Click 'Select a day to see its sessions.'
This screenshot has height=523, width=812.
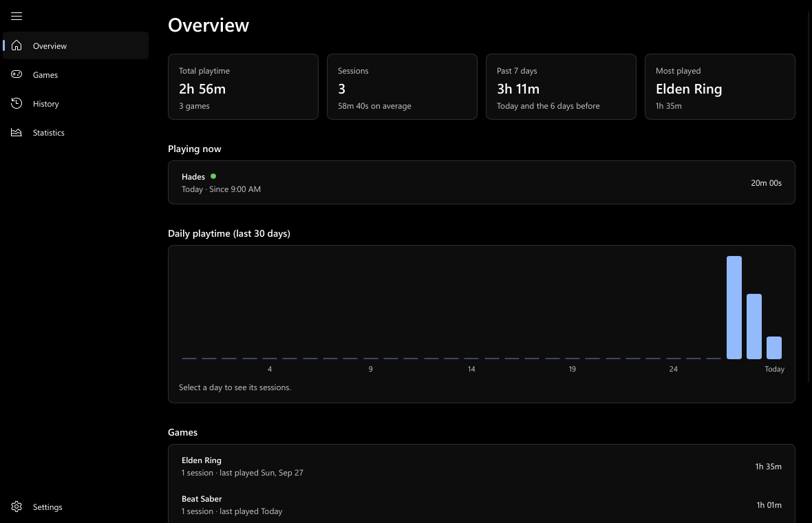coord(235,387)
